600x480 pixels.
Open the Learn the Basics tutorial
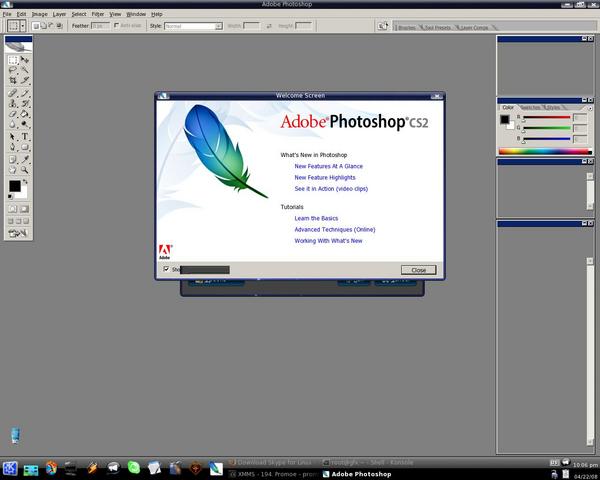click(x=316, y=218)
